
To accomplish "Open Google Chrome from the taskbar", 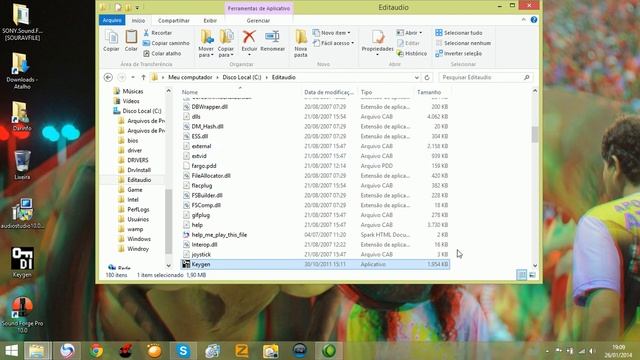I will point(96,351).
